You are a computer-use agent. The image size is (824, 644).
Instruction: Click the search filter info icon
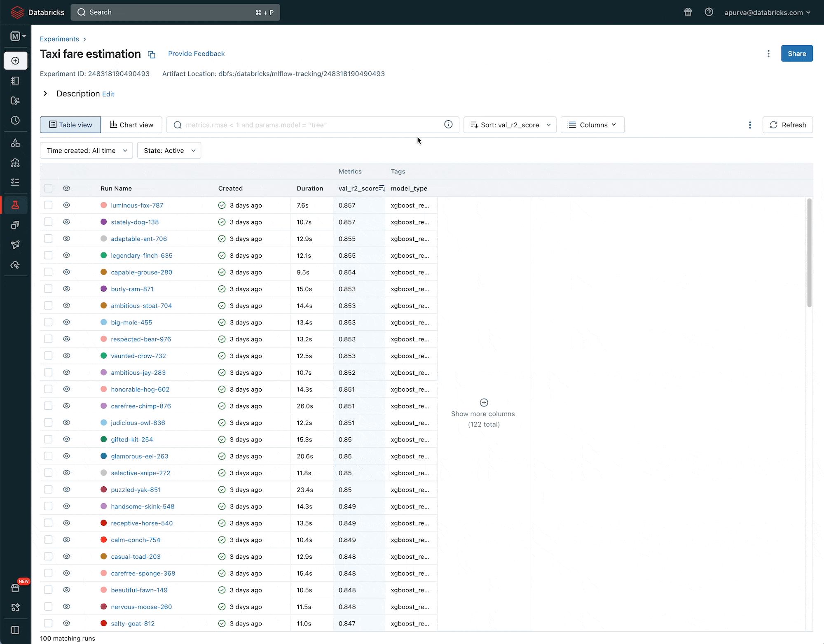point(448,125)
